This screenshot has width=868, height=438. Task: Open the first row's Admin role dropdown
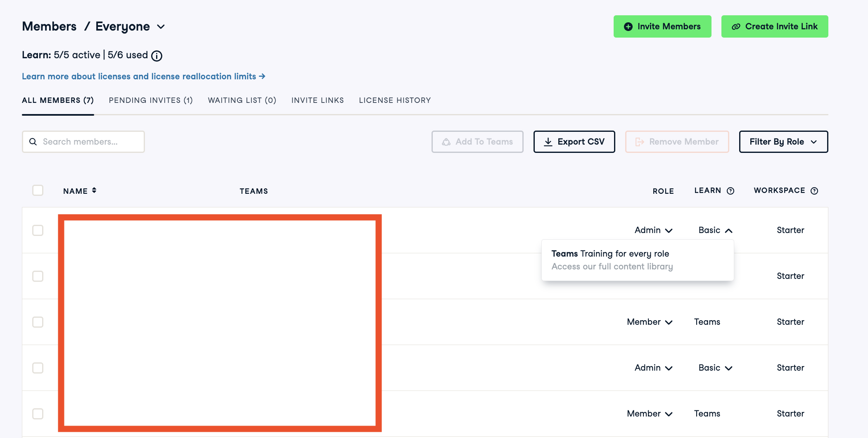coord(653,230)
